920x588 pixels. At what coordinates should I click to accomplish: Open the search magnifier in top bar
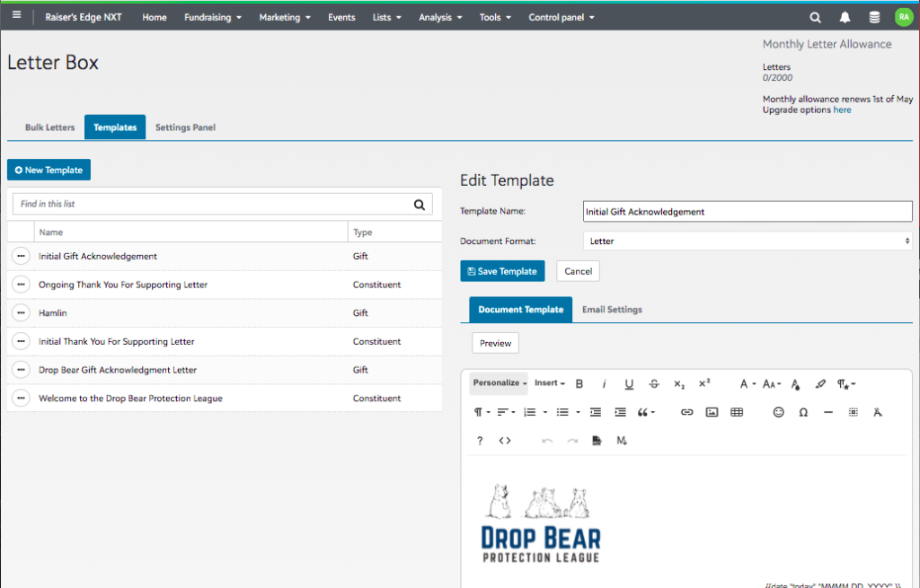[x=815, y=17]
